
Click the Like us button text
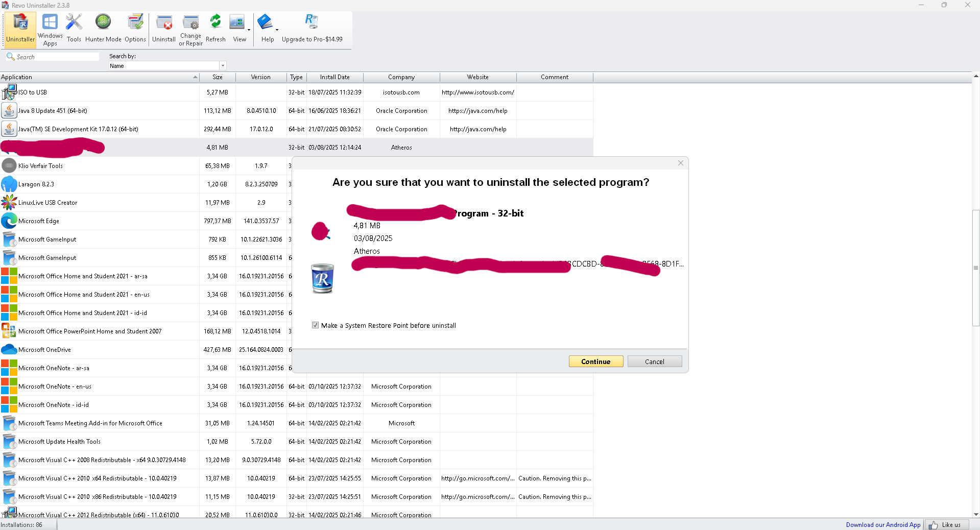pyautogui.click(x=951, y=525)
